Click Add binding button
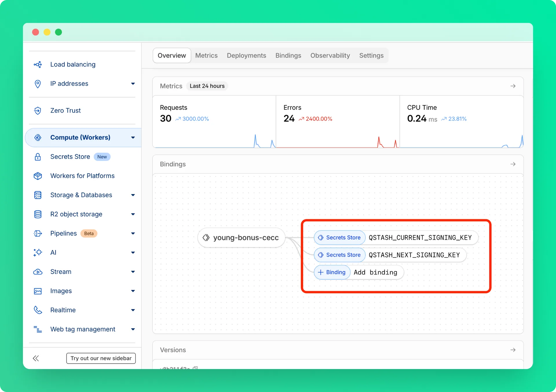The height and width of the screenshot is (392, 556). pos(359,272)
